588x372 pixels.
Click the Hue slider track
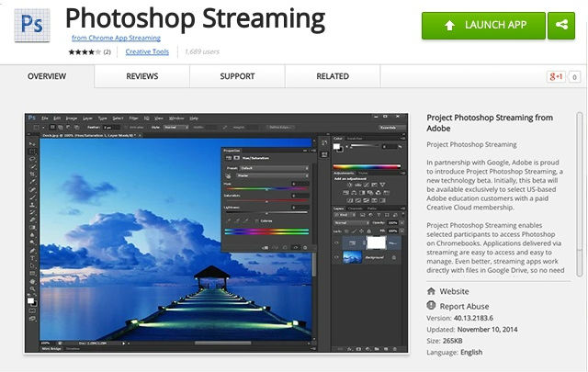[x=266, y=188]
